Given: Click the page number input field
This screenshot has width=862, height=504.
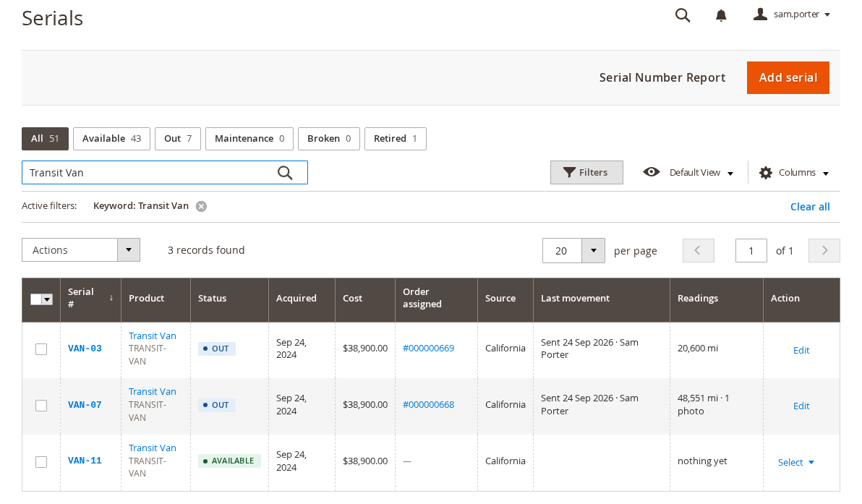Looking at the screenshot, I should [x=751, y=251].
